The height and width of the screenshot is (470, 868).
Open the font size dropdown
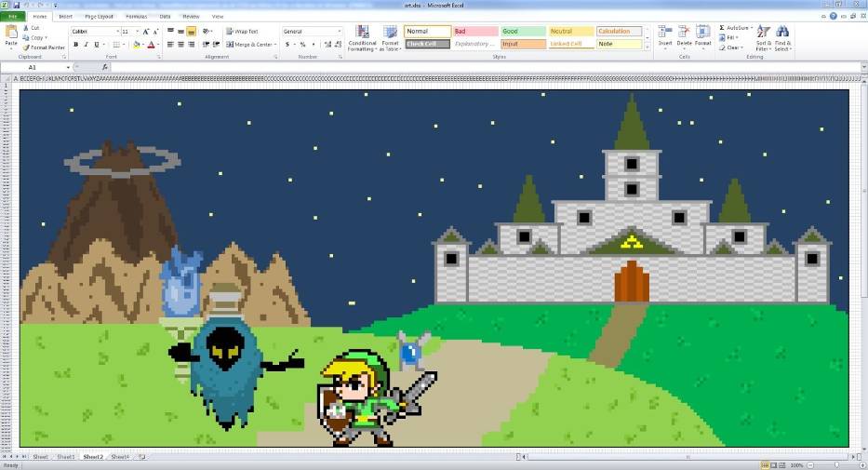pyautogui.click(x=138, y=32)
